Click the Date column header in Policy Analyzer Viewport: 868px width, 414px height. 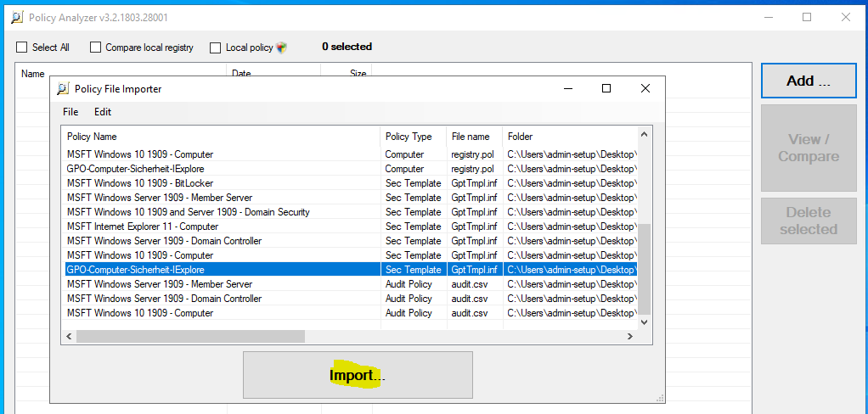tap(273, 74)
